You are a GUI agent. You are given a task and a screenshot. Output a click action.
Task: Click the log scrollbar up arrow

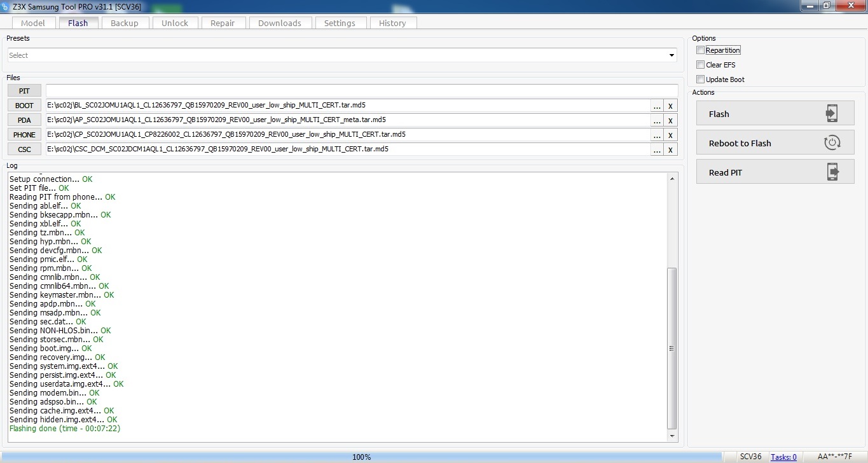672,179
